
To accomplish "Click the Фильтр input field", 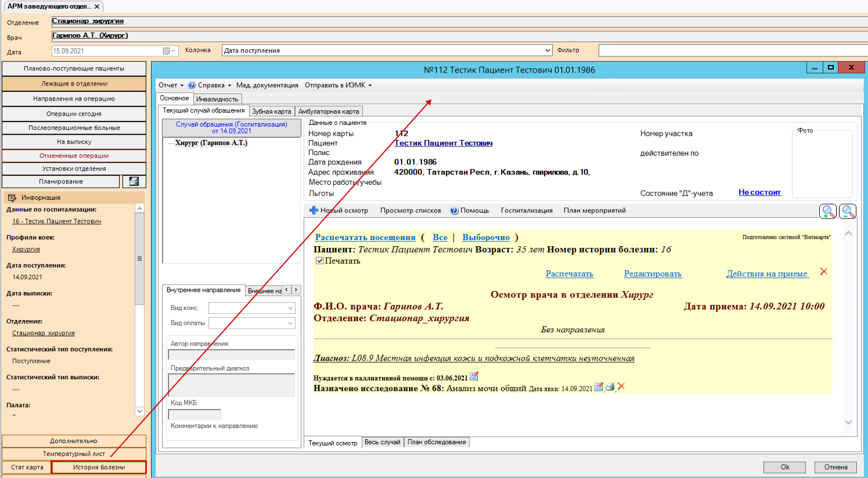I will pos(733,51).
